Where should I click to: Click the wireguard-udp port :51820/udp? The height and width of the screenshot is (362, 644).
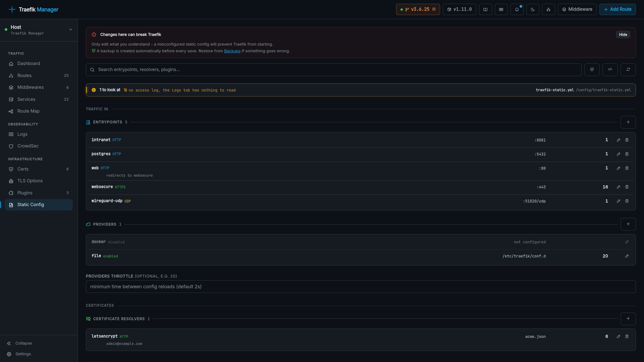click(x=534, y=201)
